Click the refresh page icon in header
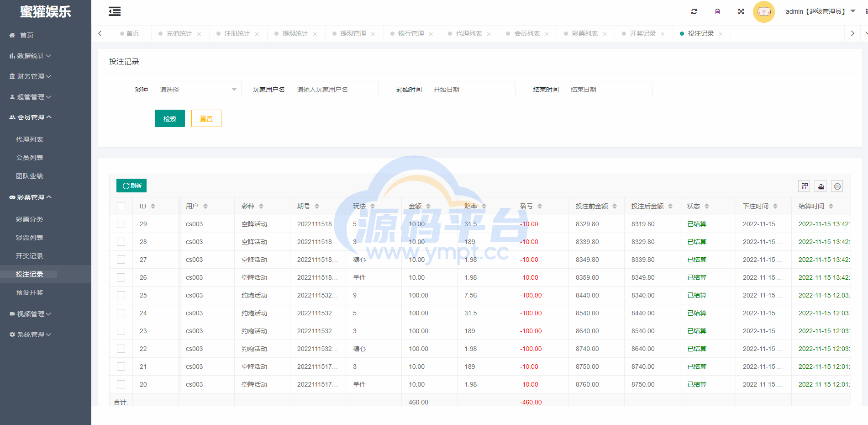The width and height of the screenshot is (868, 425). [694, 11]
